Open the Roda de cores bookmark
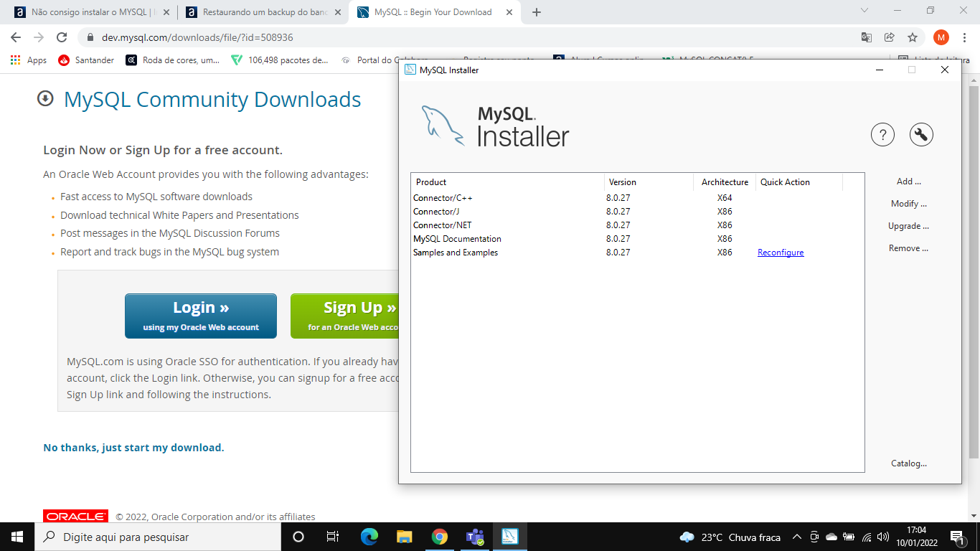Image resolution: width=980 pixels, height=551 pixels. tap(173, 60)
